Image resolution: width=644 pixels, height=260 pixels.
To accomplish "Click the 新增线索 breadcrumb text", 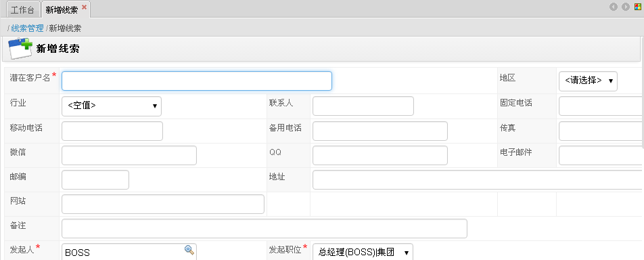I will click(x=65, y=28).
